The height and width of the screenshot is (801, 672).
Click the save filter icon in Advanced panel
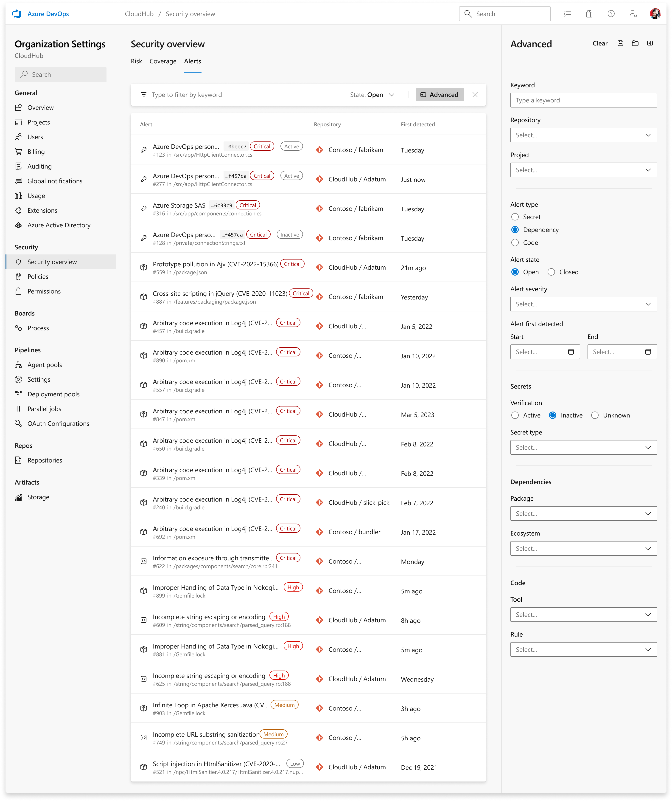tap(621, 43)
